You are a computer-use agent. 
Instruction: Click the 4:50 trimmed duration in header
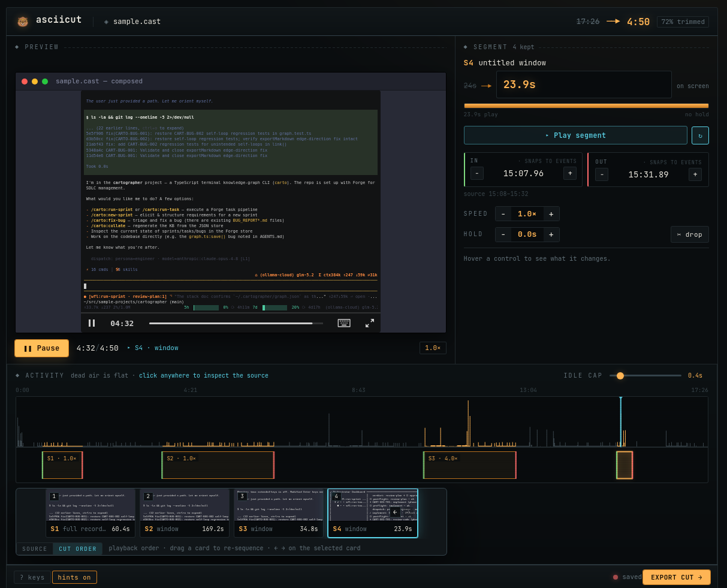click(x=638, y=22)
